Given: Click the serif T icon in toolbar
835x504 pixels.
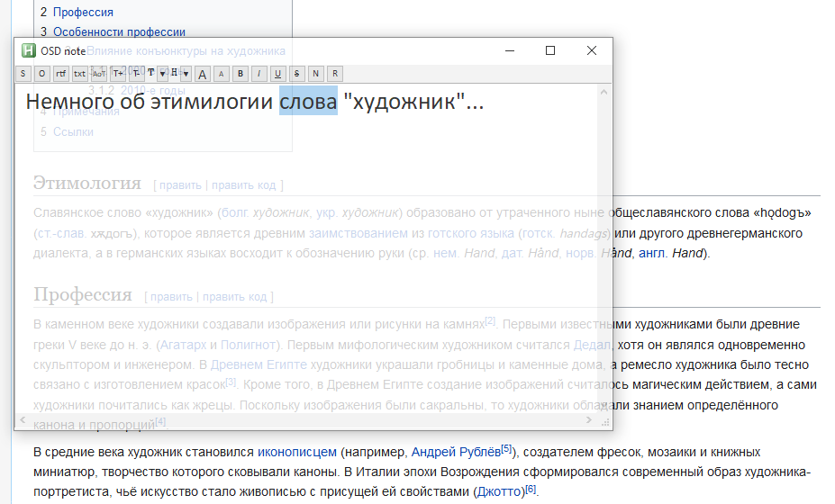Looking at the screenshot, I should click(x=151, y=73).
